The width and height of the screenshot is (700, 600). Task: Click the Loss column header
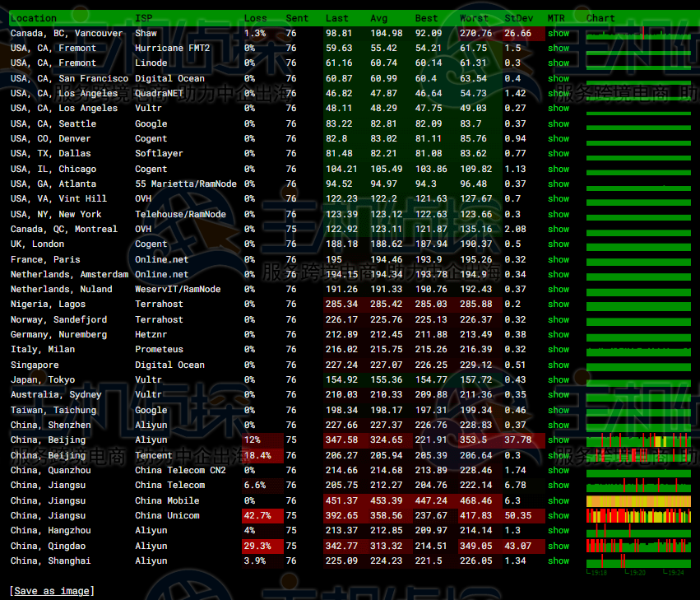tap(255, 18)
